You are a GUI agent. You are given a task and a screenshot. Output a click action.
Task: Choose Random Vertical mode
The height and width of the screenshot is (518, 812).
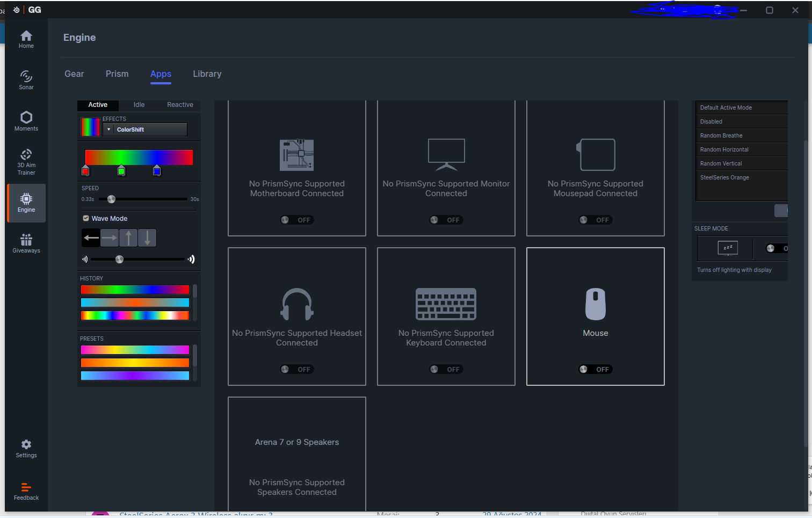742,163
